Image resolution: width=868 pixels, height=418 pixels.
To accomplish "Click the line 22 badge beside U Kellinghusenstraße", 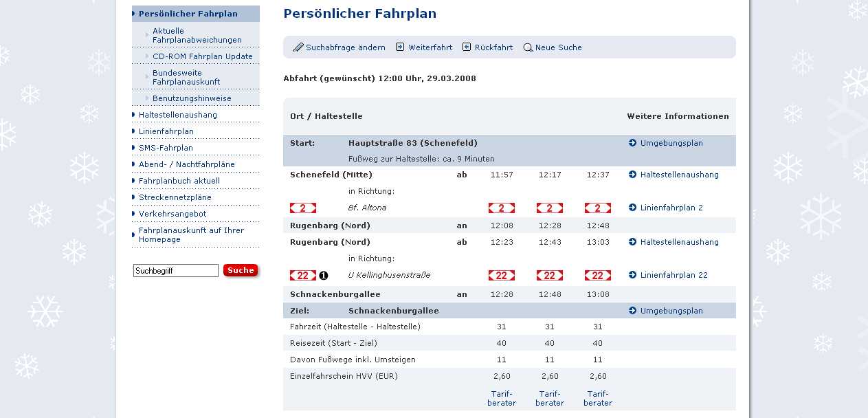I will (x=303, y=275).
